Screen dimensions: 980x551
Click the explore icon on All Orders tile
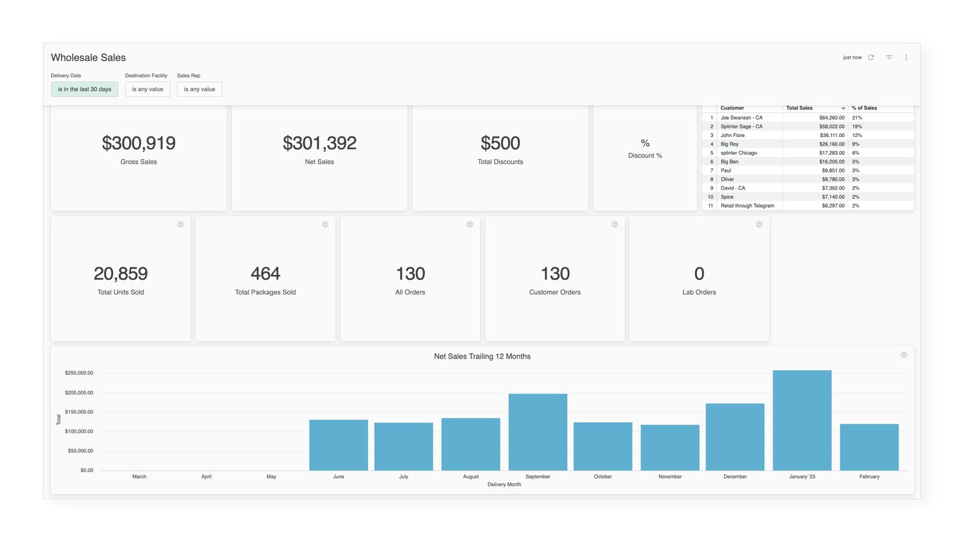tap(469, 225)
